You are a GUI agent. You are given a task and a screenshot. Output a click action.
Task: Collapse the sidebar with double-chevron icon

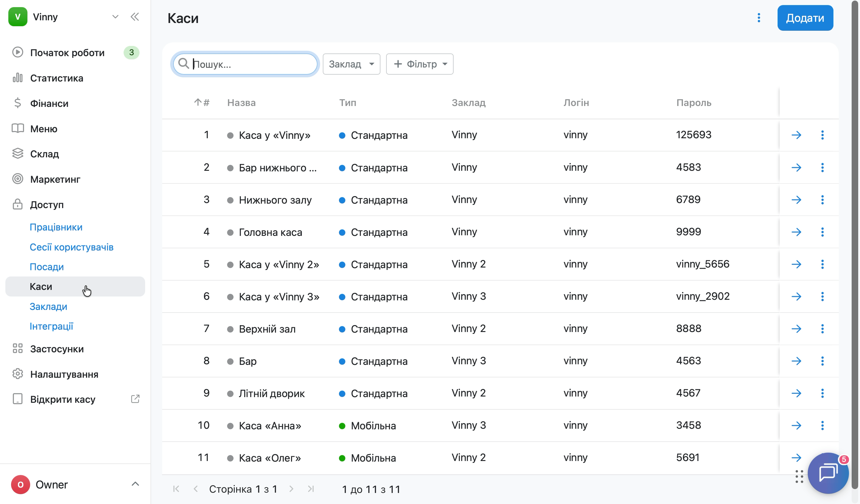pyautogui.click(x=135, y=17)
